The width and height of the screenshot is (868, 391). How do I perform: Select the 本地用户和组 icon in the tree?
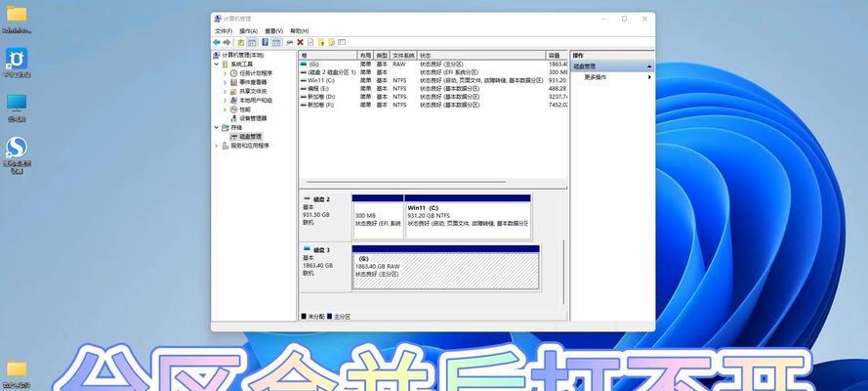[x=234, y=101]
